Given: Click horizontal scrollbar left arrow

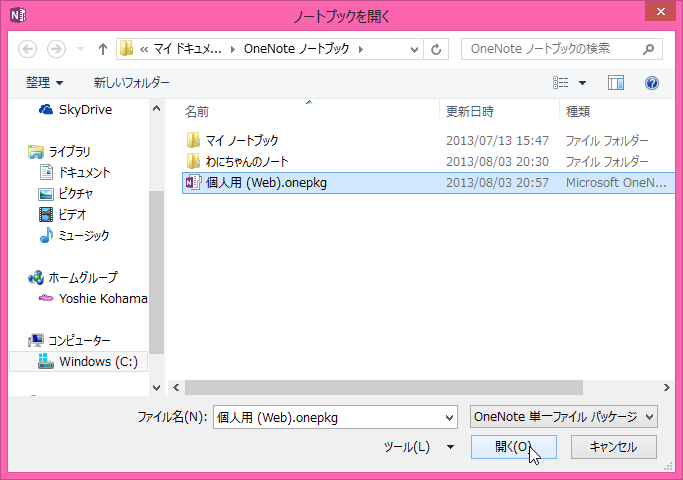Looking at the screenshot, I should 176,387.
